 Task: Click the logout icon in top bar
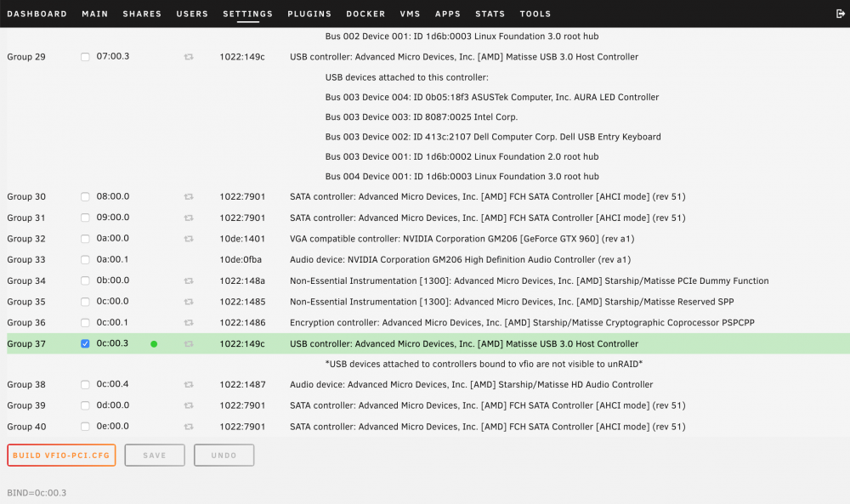pyautogui.click(x=841, y=14)
